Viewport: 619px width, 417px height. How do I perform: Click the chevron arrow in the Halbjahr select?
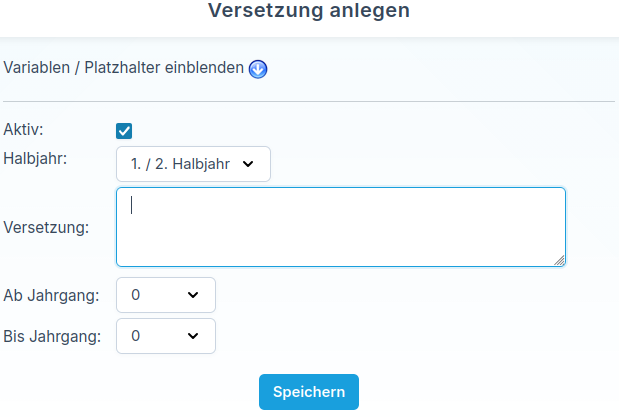(248, 164)
